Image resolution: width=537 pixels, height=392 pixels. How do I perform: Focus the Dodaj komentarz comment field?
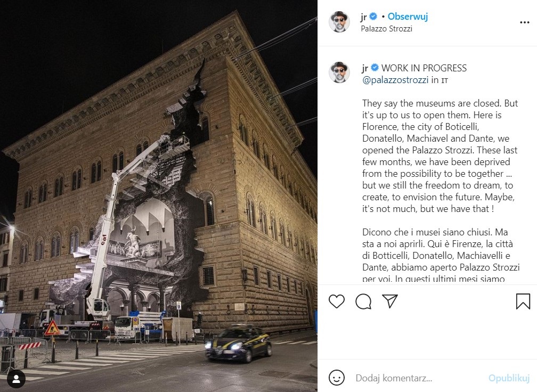click(x=418, y=378)
